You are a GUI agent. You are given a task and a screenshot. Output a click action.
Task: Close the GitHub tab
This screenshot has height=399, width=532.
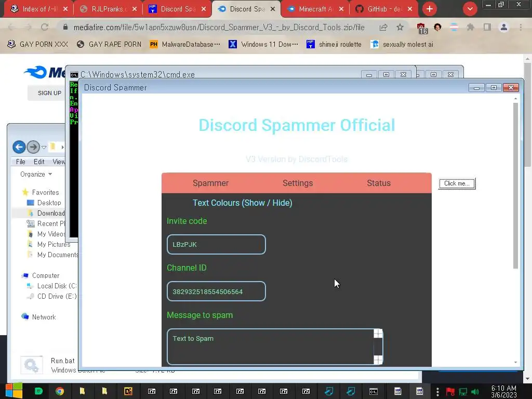[x=410, y=9]
